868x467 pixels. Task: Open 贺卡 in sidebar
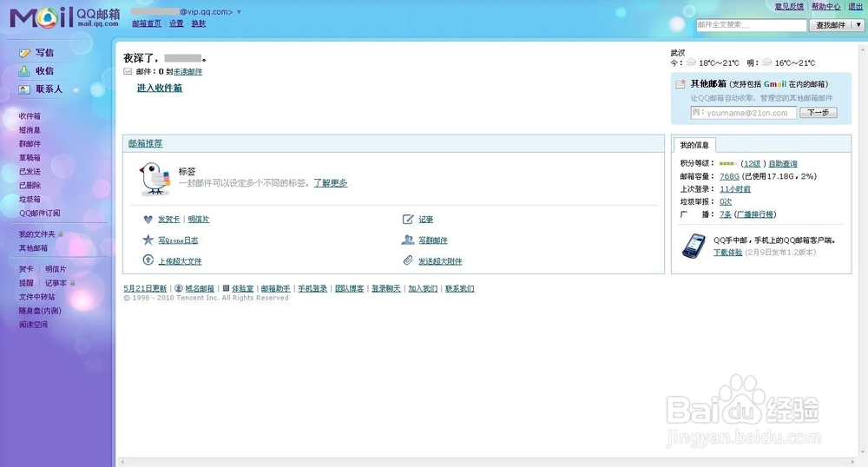click(x=26, y=269)
